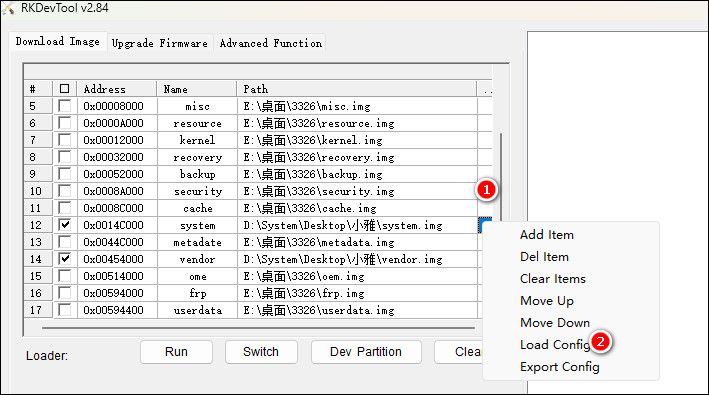Click address 0x00012000
The height and width of the screenshot is (395, 709).
coord(113,140)
